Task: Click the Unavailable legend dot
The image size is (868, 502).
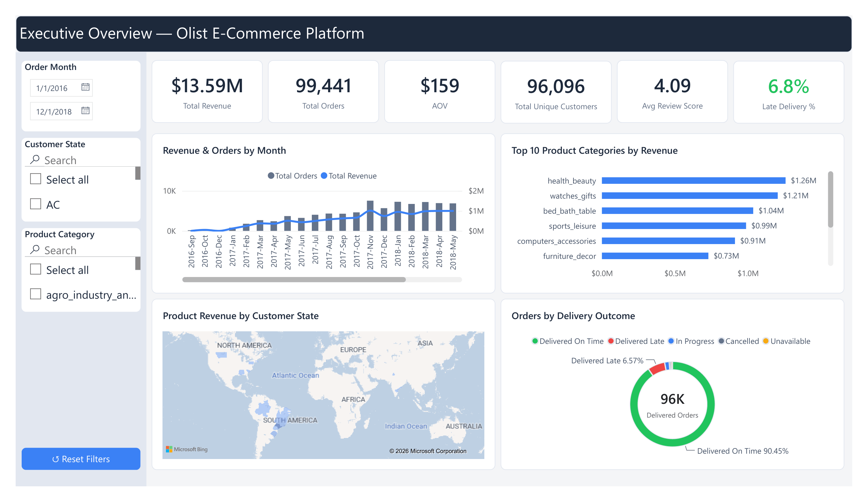Action: (x=766, y=341)
